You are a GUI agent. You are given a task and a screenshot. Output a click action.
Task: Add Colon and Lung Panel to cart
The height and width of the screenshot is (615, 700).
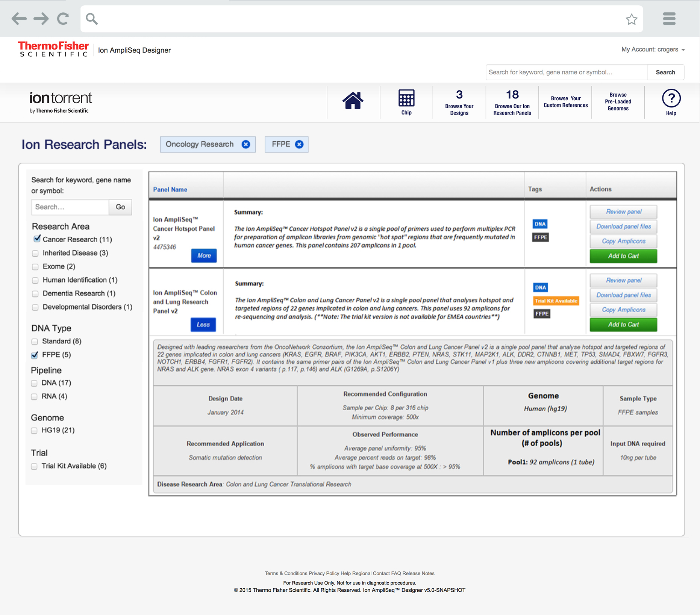coord(623,325)
